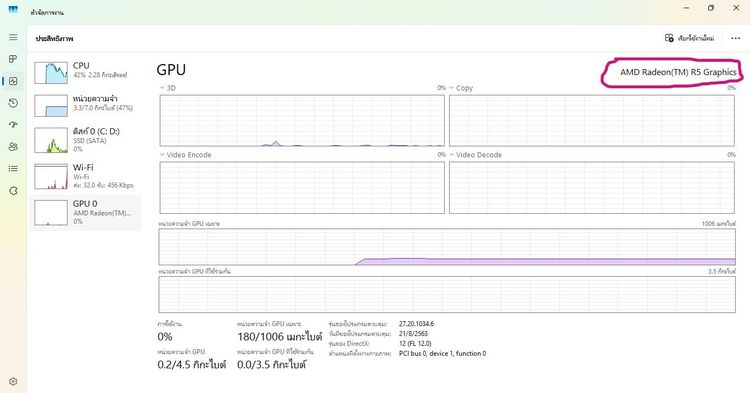
Task: Open the three-dot more options menu
Action: 736,38
